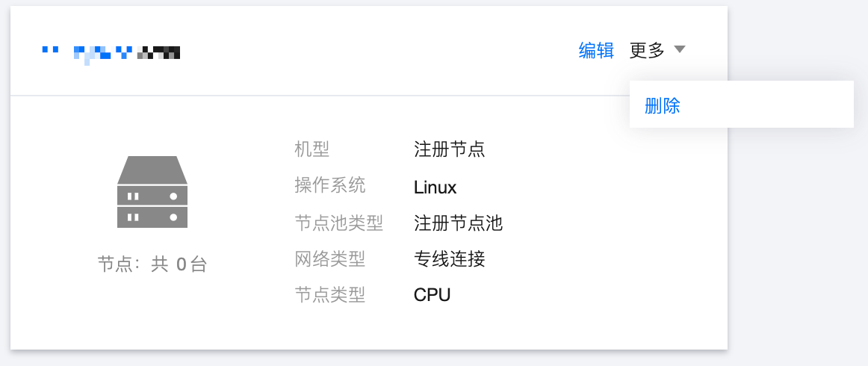This screenshot has height=366, width=868.
Task: Click the 机型 label
Action: click(x=312, y=149)
